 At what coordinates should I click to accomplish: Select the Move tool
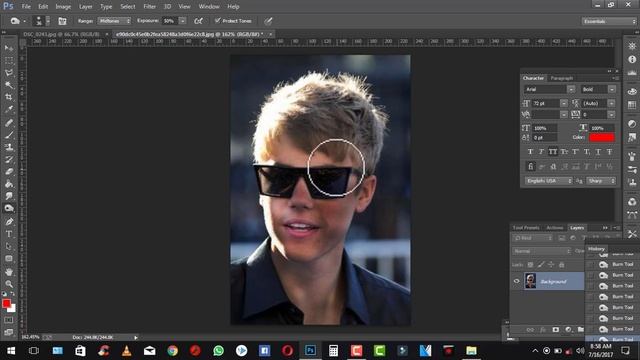9,48
